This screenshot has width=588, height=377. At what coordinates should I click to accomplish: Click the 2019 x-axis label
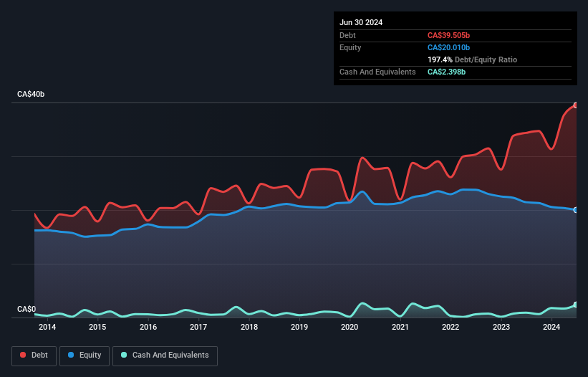(299, 327)
